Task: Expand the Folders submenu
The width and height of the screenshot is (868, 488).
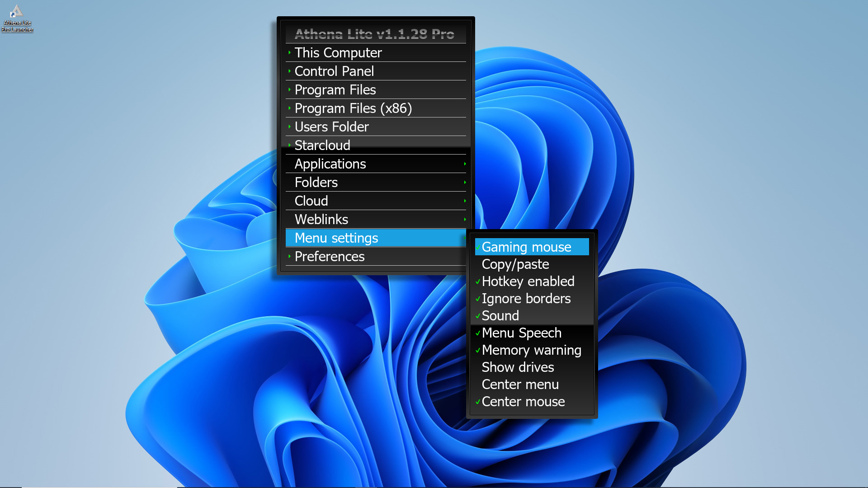Action: click(x=316, y=183)
